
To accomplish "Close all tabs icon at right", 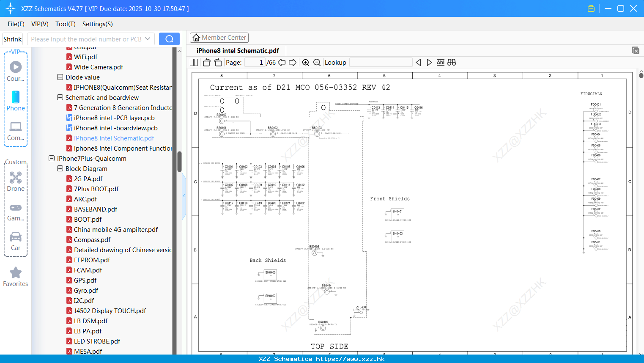I will (636, 50).
